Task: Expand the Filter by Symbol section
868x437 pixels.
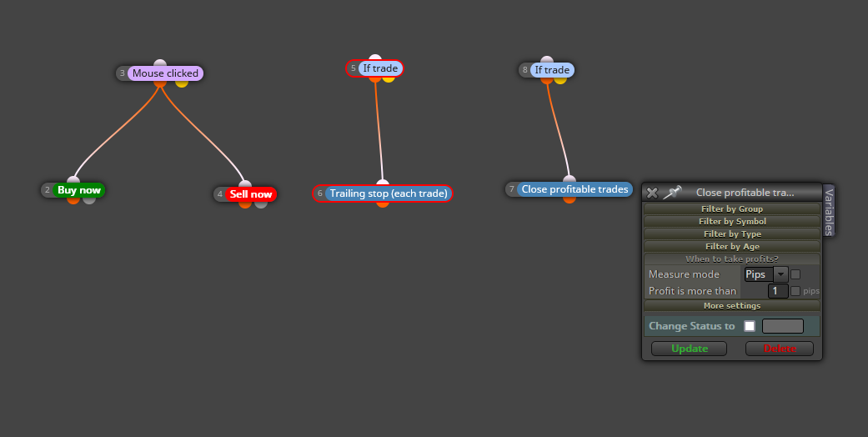Action: click(x=732, y=222)
